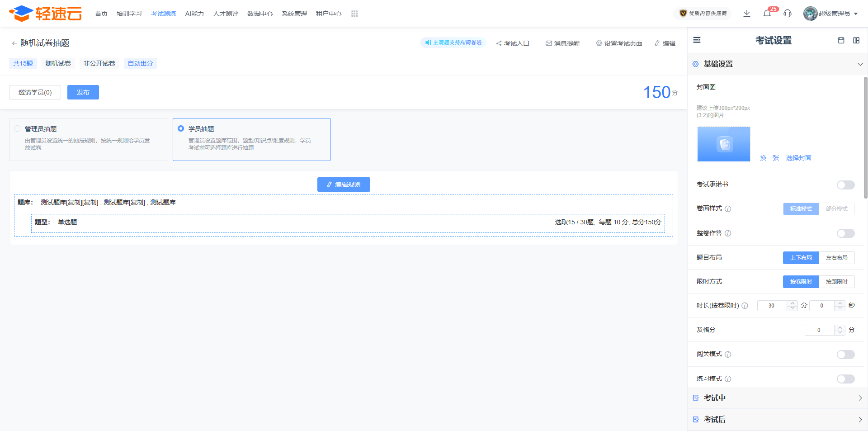Click info icon next to 卷面样式
The image size is (868, 431).
pyautogui.click(x=728, y=209)
